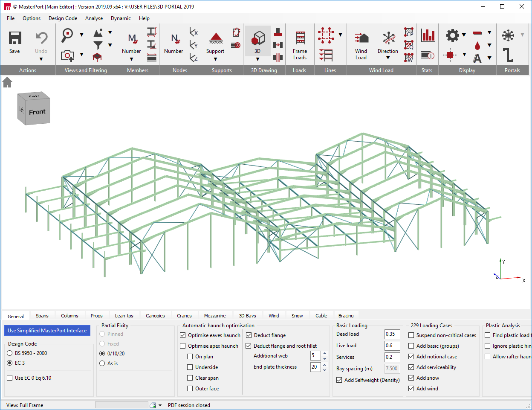Open the Design Code menu
Image resolution: width=532 pixels, height=410 pixels.
point(63,18)
